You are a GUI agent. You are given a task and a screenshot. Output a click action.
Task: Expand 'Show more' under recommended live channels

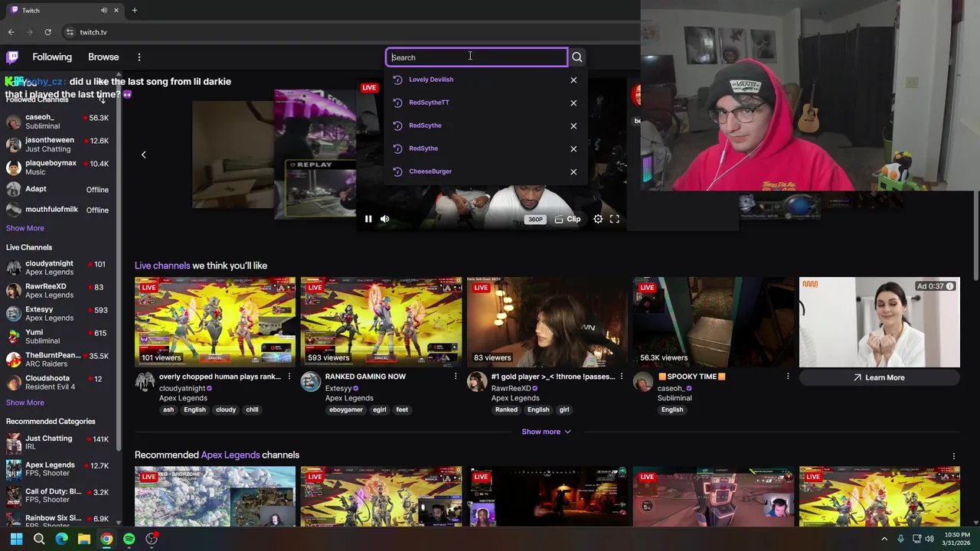tap(546, 432)
